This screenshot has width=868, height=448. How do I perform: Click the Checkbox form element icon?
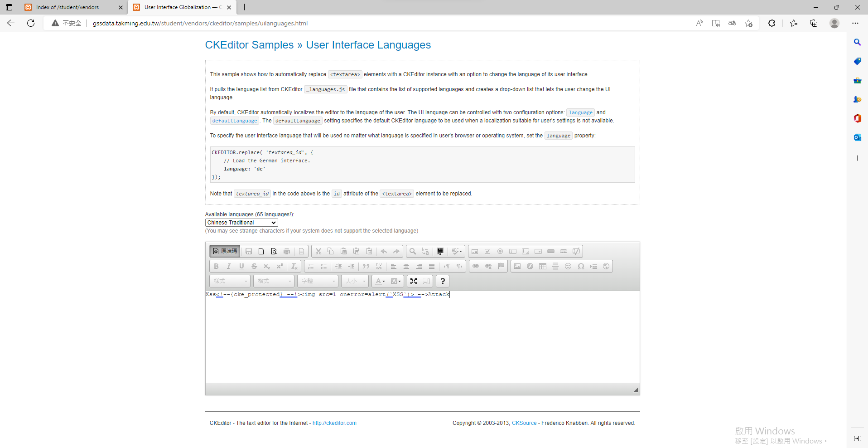(487, 251)
